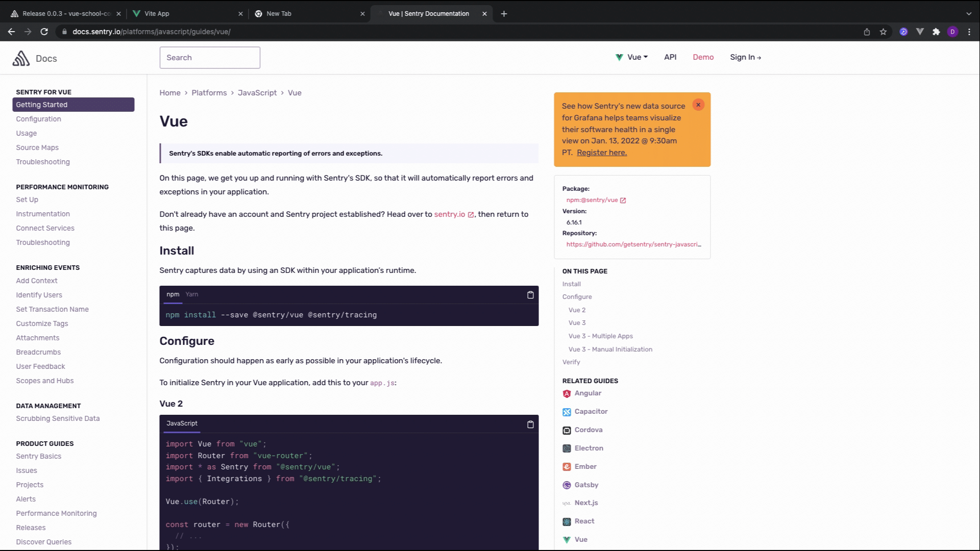
Task: Click the Capacitor guide icon
Action: tap(567, 412)
